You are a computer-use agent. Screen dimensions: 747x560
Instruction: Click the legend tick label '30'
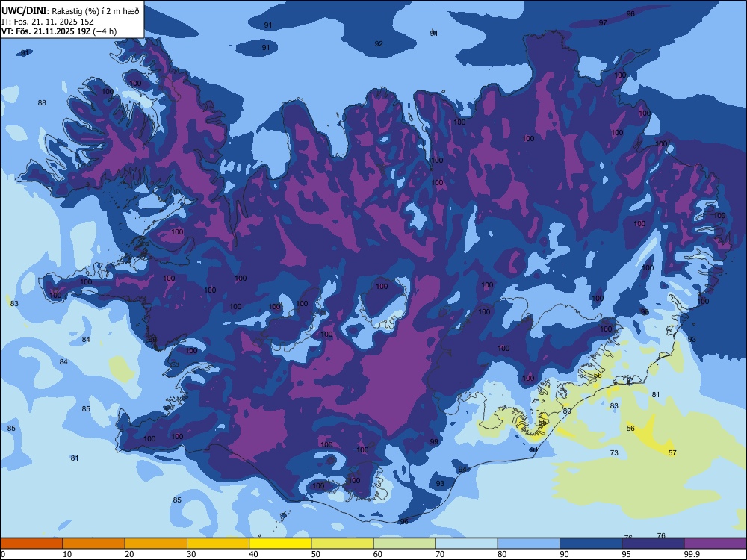click(x=191, y=554)
